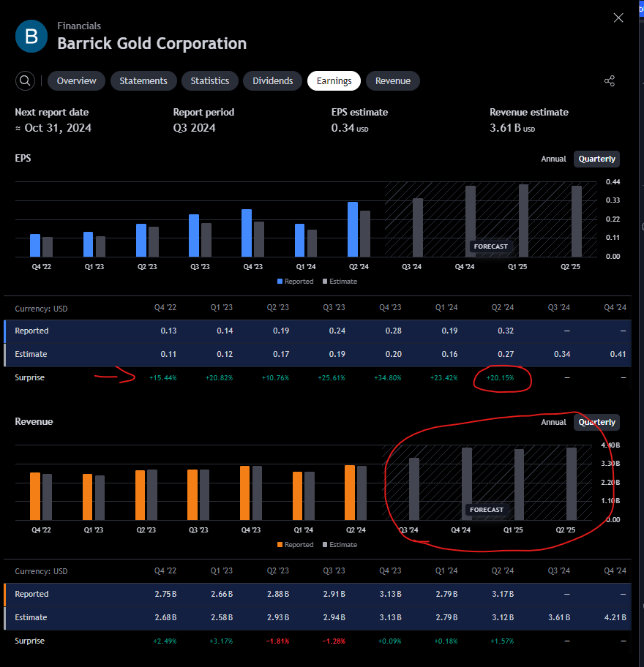Click reported revenue 2.75 B
644x667 pixels.
click(165, 594)
